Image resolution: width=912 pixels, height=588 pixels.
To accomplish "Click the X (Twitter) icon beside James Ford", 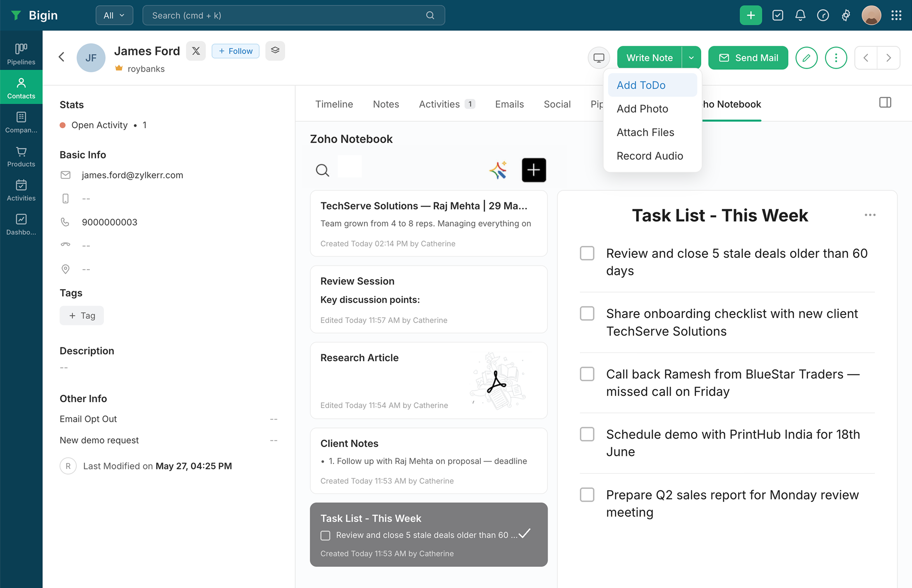I will click(196, 51).
